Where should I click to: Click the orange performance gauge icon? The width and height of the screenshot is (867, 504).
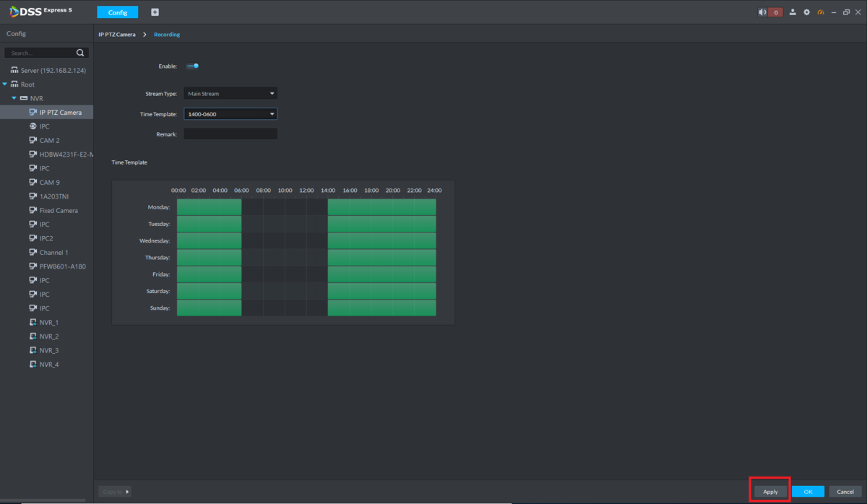821,12
